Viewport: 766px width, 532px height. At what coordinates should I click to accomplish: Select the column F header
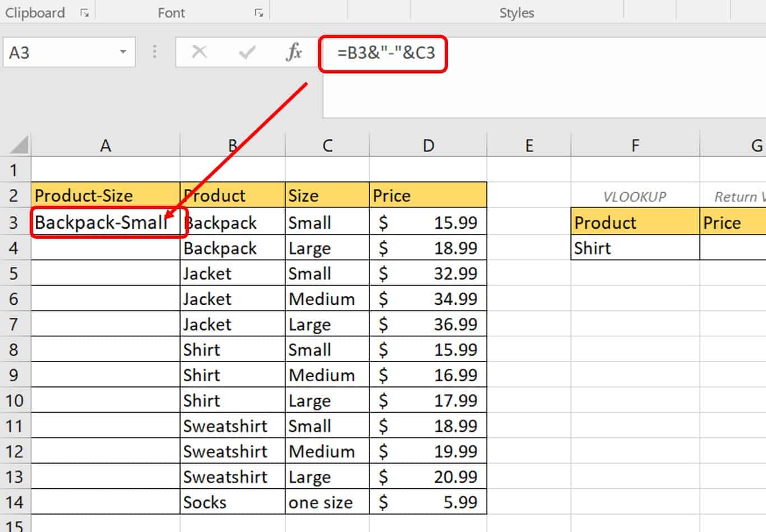(635, 146)
